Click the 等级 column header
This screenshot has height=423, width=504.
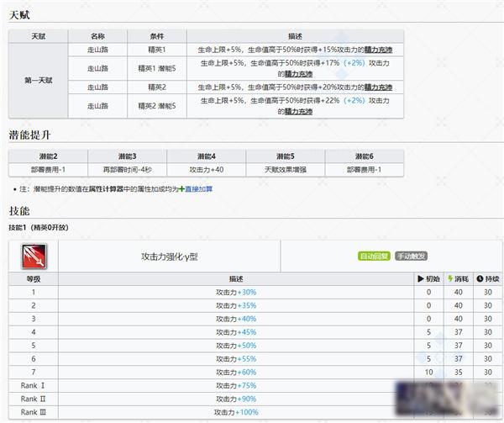(34, 279)
